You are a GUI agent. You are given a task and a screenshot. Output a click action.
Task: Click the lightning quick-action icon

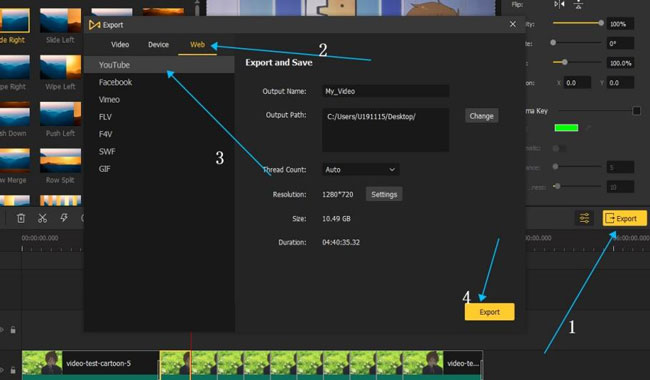point(64,218)
